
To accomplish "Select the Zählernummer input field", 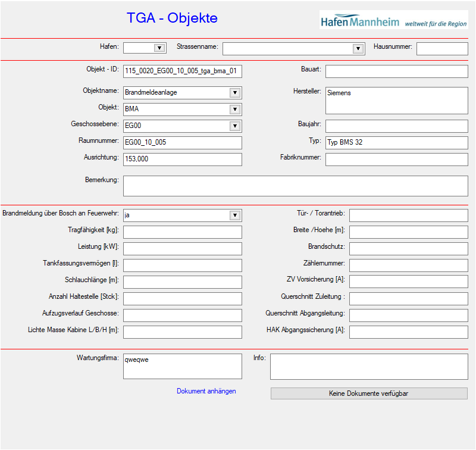I will 408,265.
